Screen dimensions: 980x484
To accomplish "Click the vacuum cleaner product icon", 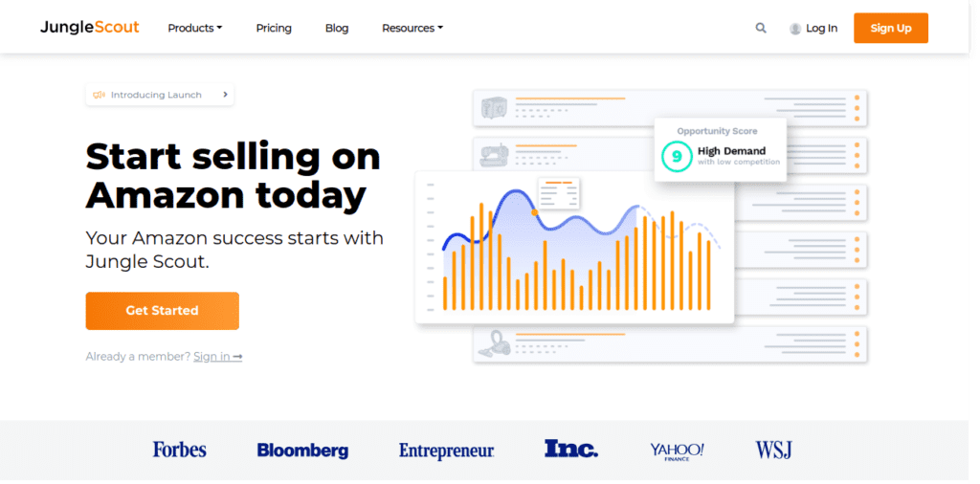I will tap(495, 344).
